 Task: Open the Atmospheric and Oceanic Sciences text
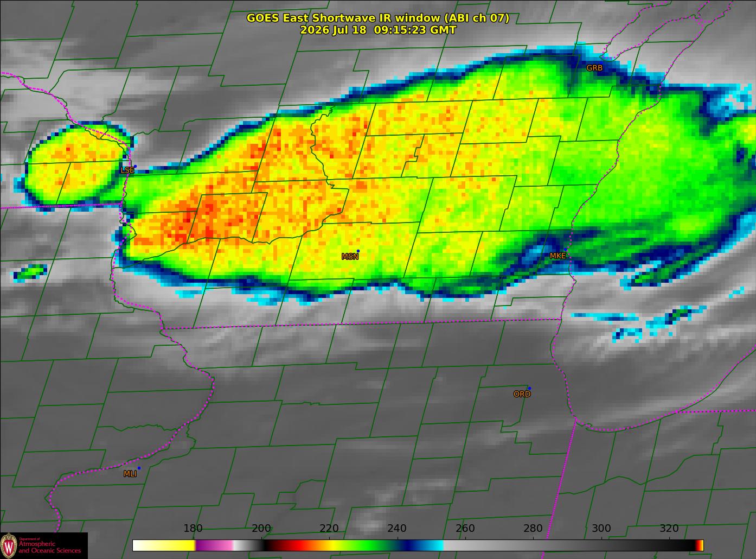coord(50,547)
